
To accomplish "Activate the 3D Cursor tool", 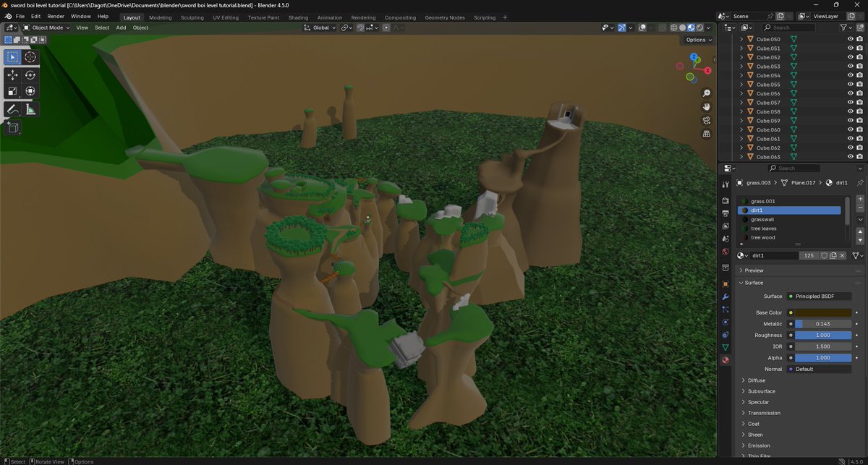I will [30, 57].
